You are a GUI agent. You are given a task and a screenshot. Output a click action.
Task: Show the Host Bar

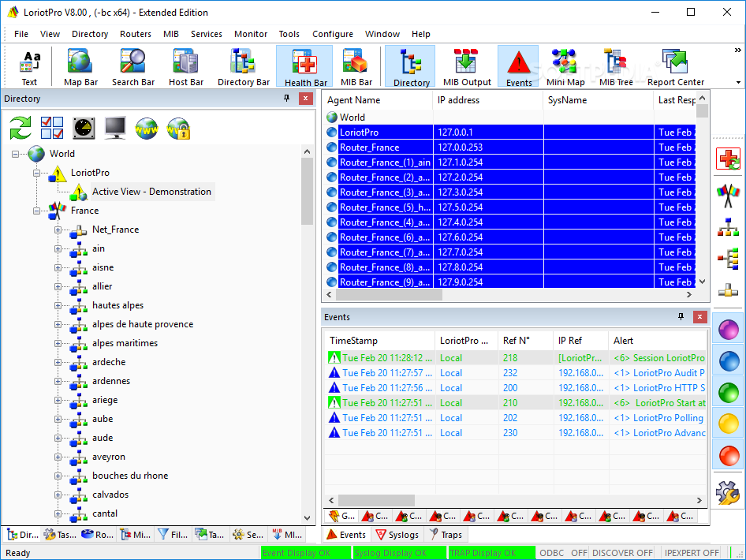pyautogui.click(x=186, y=67)
